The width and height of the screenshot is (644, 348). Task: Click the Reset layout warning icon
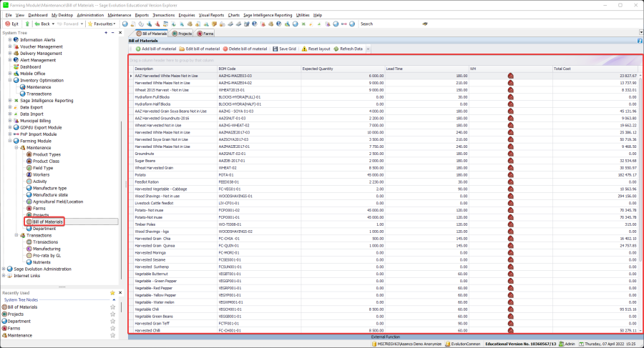click(305, 49)
